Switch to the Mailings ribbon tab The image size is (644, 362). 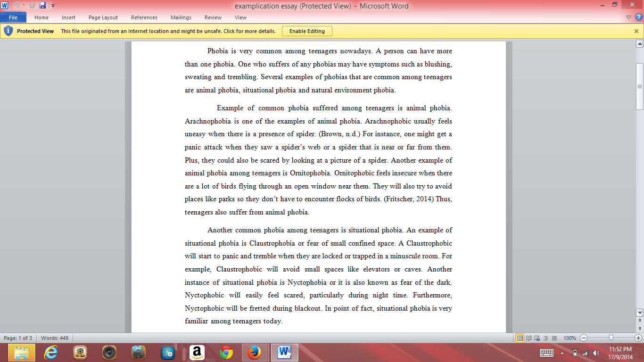[x=181, y=17]
